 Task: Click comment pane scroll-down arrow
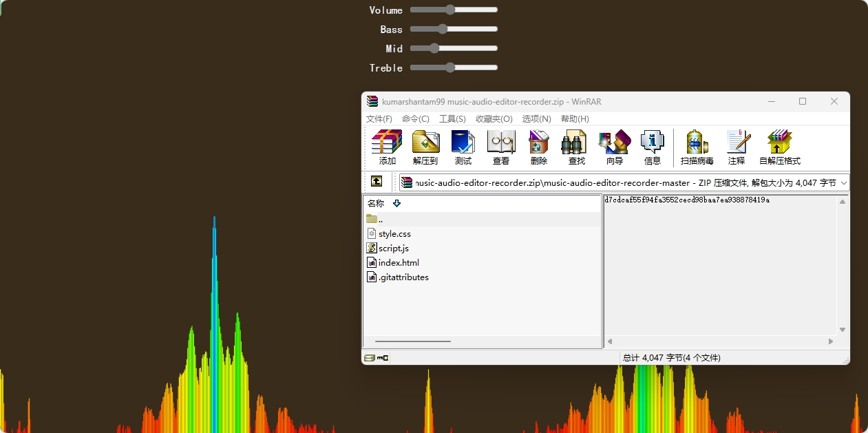843,330
